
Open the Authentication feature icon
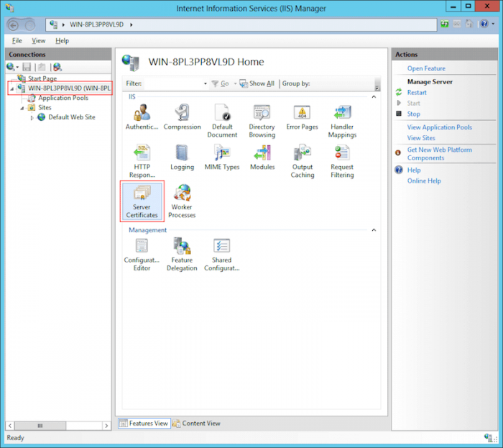click(x=142, y=117)
